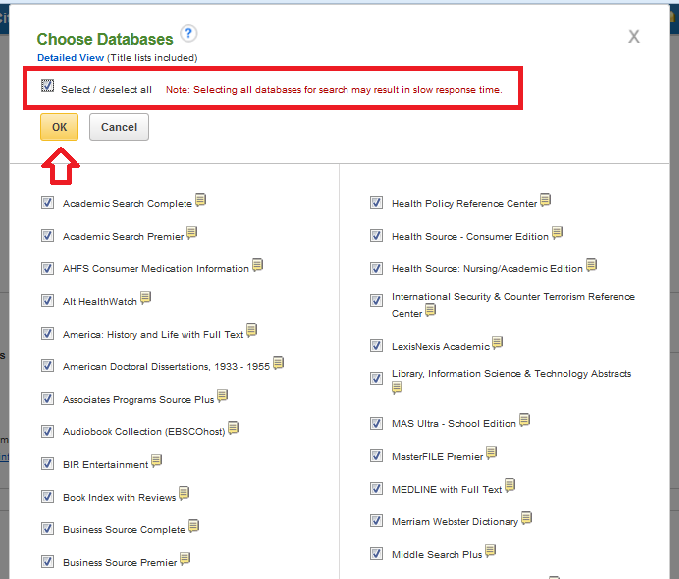The height and width of the screenshot is (579, 679).
Task: Uncheck Middle Search Plus database
Action: 376,553
